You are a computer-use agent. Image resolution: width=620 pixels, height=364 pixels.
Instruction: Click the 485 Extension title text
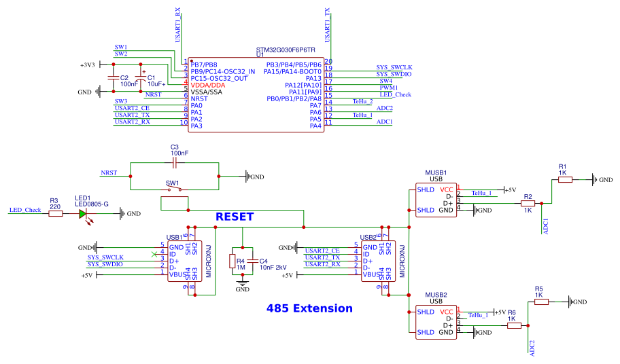point(309,308)
